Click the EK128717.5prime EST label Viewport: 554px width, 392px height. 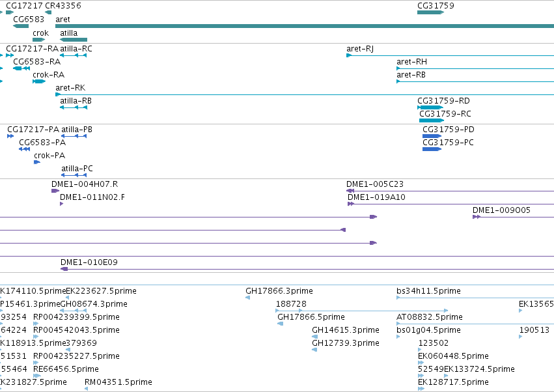point(453,383)
